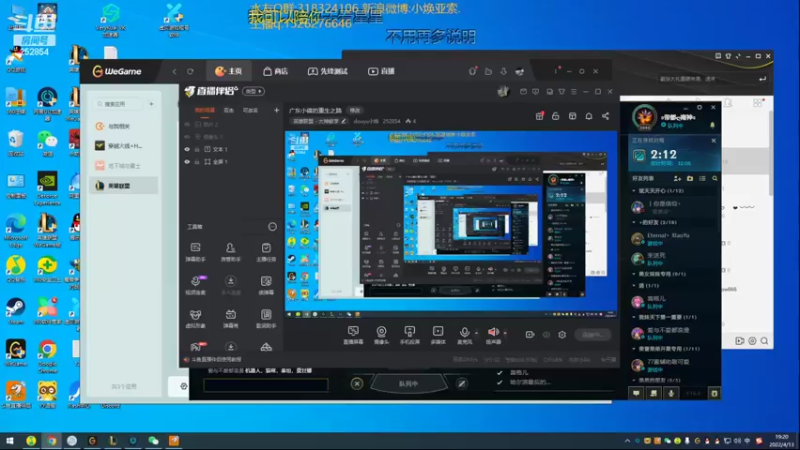This screenshot has height=450, width=800.
Task: Open the 弹幕秀 tool in the toolbox
Action: point(231,318)
